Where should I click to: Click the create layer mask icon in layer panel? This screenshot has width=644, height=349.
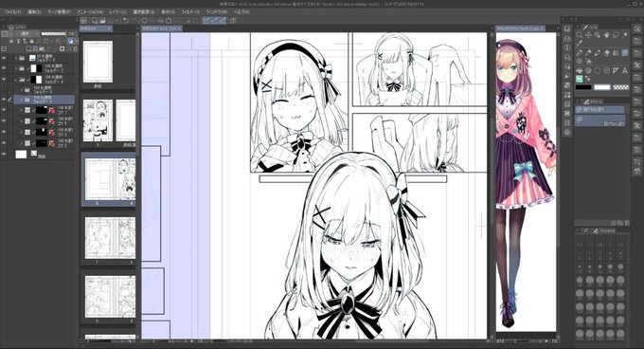(62, 49)
